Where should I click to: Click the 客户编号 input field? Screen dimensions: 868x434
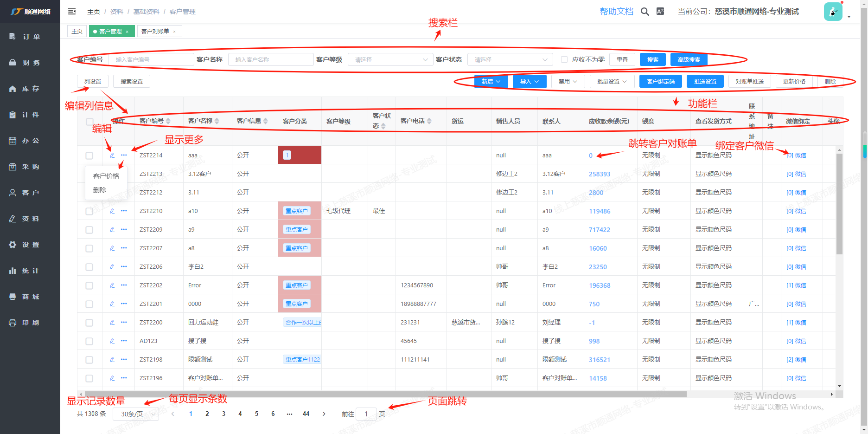151,59
